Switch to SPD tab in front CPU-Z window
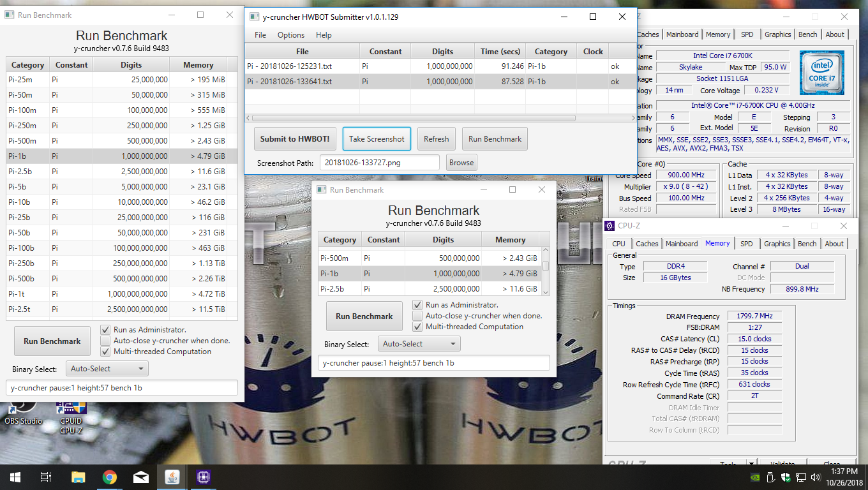Image resolution: width=868 pixels, height=490 pixels. (x=747, y=244)
